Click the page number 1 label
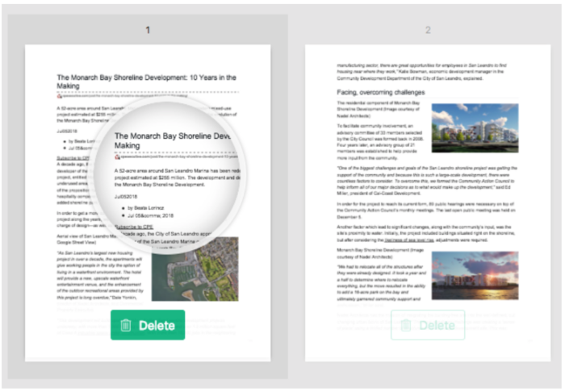Viewport: 565px width, 392px height. pos(148,30)
